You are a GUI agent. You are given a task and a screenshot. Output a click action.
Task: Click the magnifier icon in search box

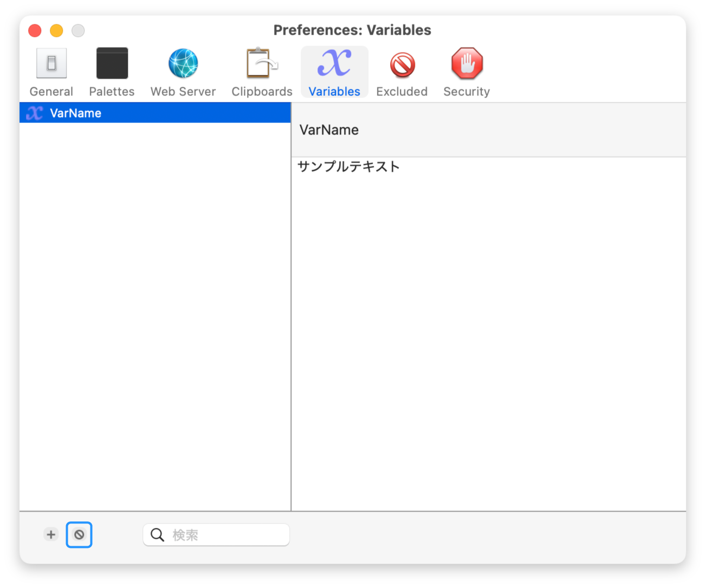coord(157,535)
